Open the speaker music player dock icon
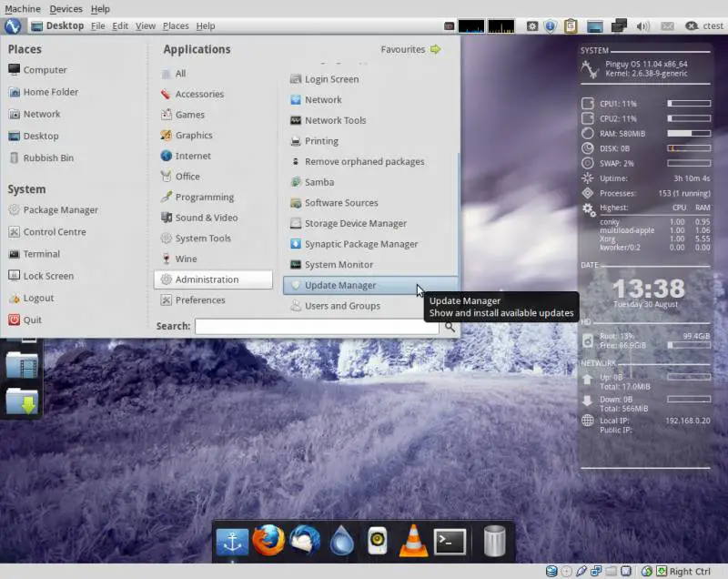This screenshot has width=728, height=579. point(378,541)
